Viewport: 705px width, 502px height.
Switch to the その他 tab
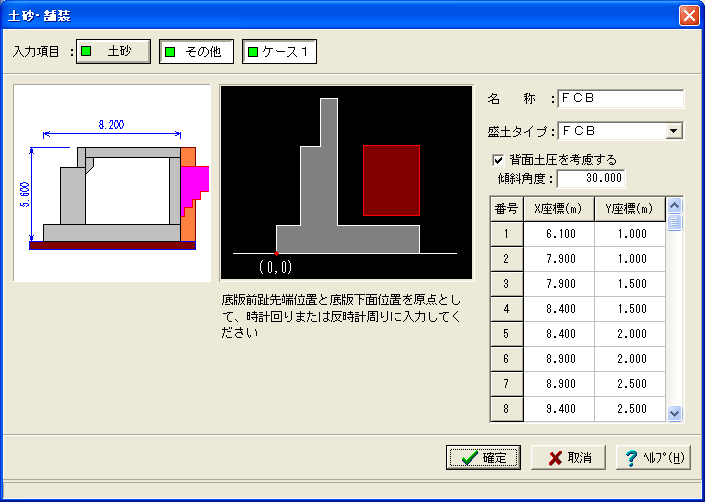click(196, 52)
